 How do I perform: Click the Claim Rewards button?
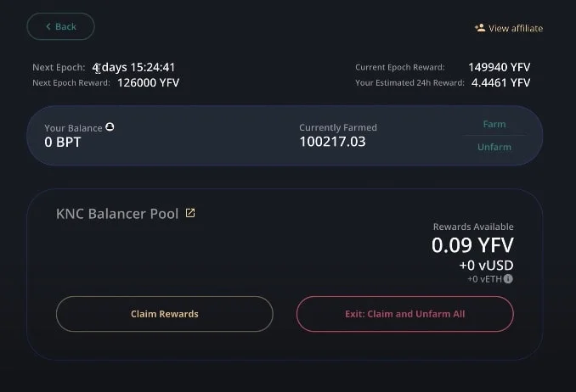(x=164, y=314)
